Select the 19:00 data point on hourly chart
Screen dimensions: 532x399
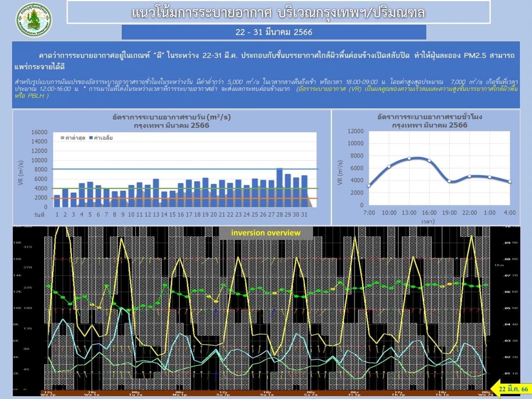click(x=449, y=181)
